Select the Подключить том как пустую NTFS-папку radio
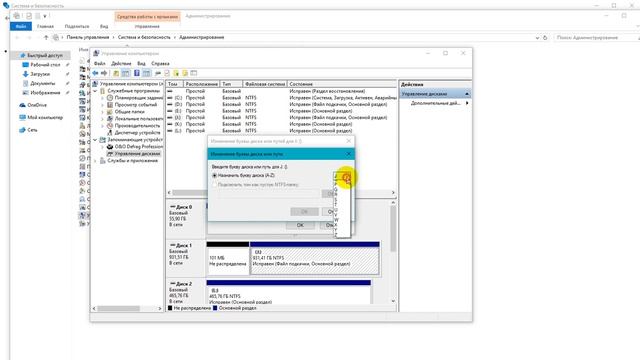Image resolution: width=640 pixels, height=360 pixels. tap(215, 185)
